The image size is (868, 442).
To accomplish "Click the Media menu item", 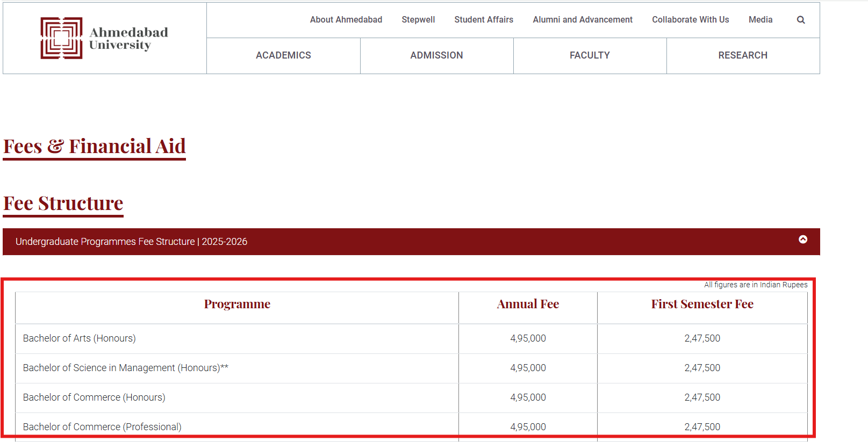I will click(761, 19).
